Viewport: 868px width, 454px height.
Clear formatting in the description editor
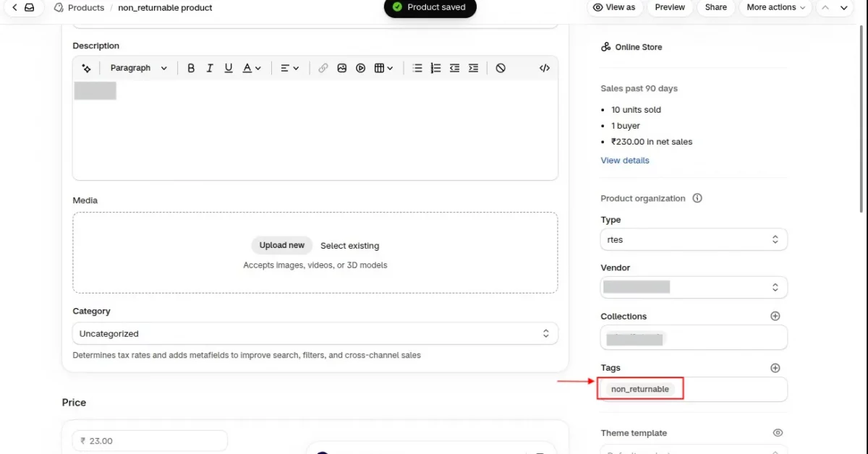click(501, 68)
